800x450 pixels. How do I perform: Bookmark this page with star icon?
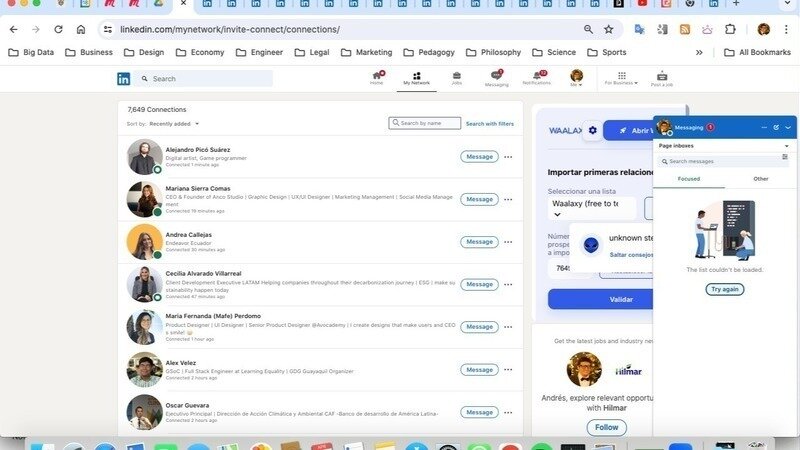(609, 29)
